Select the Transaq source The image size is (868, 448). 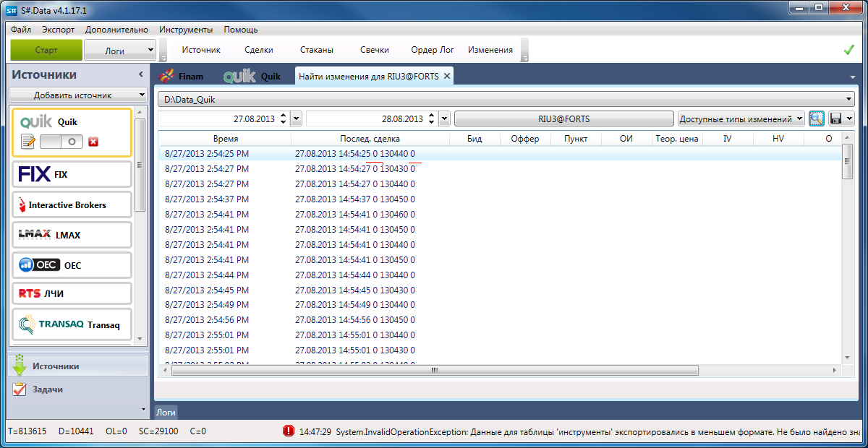72,324
